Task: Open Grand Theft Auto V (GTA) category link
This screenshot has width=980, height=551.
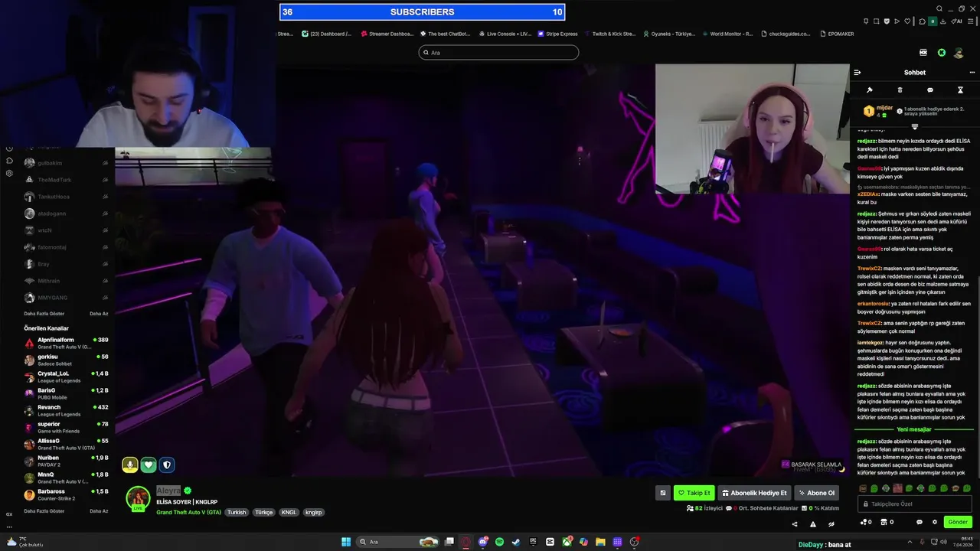Action: (188, 512)
